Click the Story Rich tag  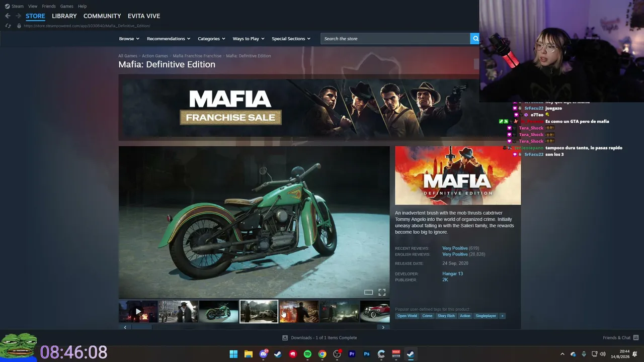coord(446,316)
